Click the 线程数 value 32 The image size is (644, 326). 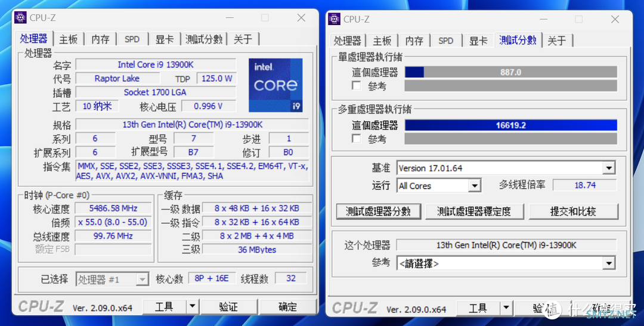point(291,278)
